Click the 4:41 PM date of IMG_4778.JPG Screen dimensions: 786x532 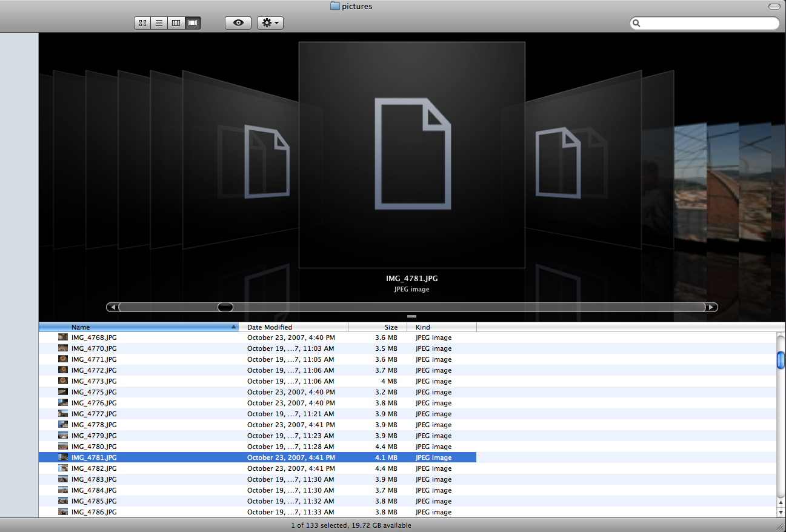pyautogui.click(x=291, y=425)
